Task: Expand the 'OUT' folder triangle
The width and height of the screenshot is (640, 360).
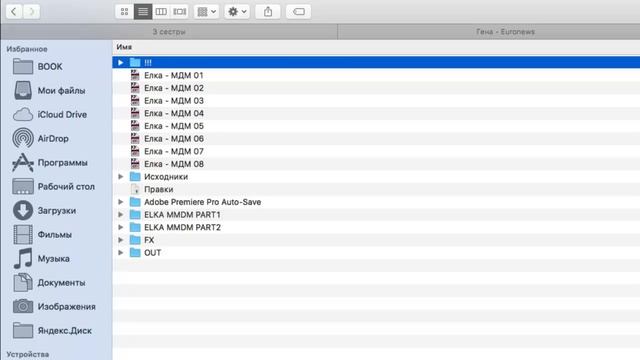Action: coord(121,253)
